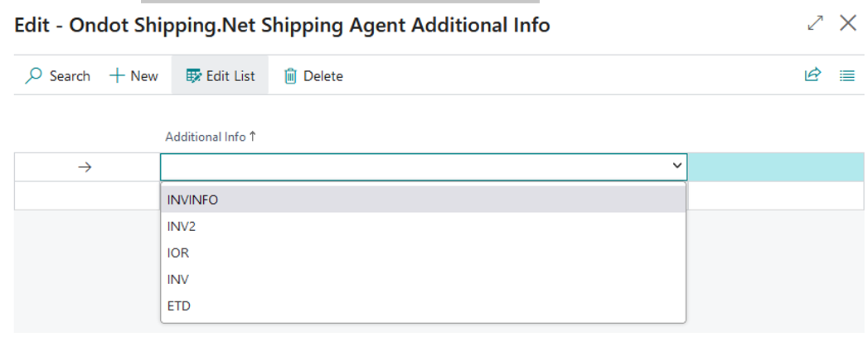The width and height of the screenshot is (868, 337).
Task: Click the Edit List grid icon
Action: pos(194,75)
